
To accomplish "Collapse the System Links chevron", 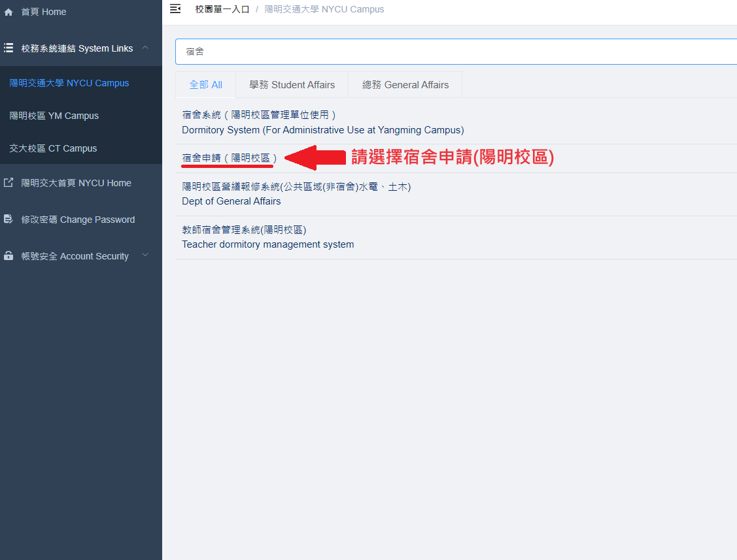I will pyautogui.click(x=145, y=48).
